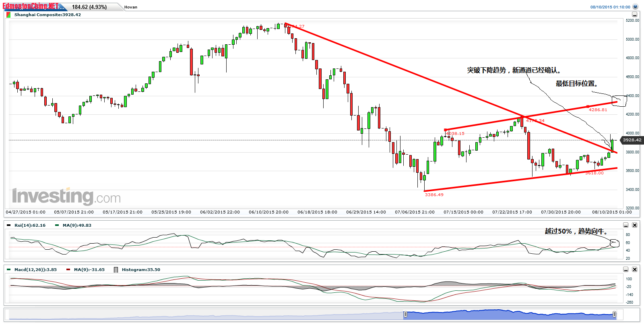Minimize the MACD indicator panel
644x325 pixels.
(x=625, y=269)
